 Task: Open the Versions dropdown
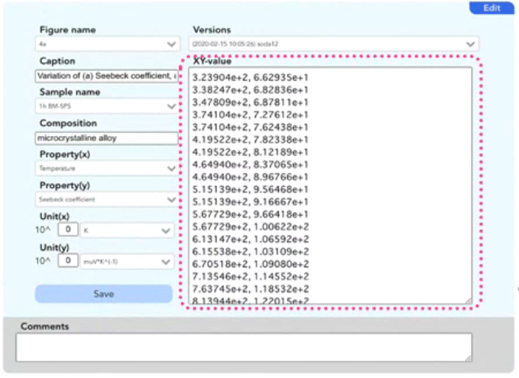point(334,44)
